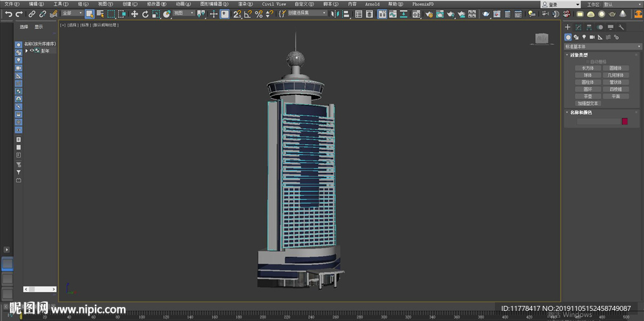
Task: Select the Scale tool
Action: pos(156,14)
